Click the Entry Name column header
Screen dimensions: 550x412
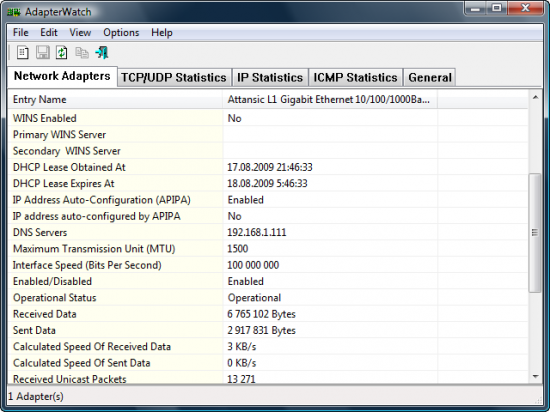point(115,99)
